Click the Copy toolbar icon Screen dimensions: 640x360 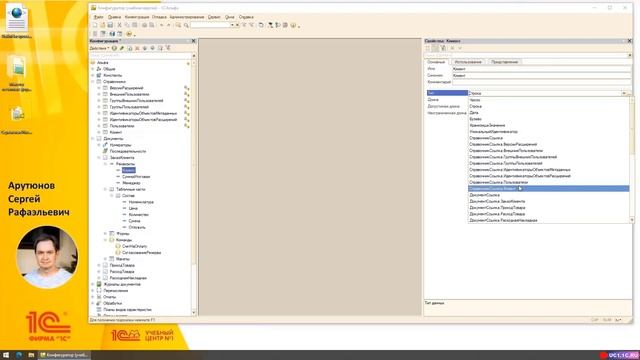click(127, 25)
